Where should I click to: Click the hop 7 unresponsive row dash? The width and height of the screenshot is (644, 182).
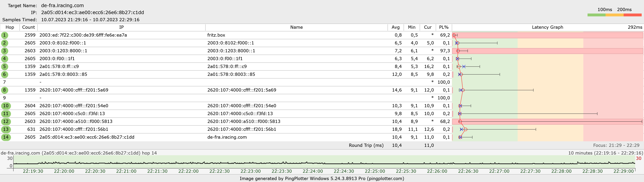click(x=41, y=82)
